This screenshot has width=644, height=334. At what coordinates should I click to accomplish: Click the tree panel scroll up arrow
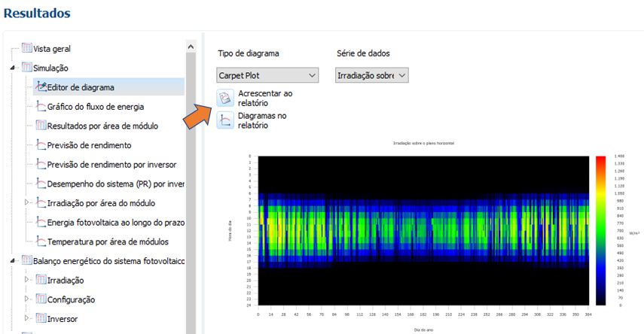(191, 47)
